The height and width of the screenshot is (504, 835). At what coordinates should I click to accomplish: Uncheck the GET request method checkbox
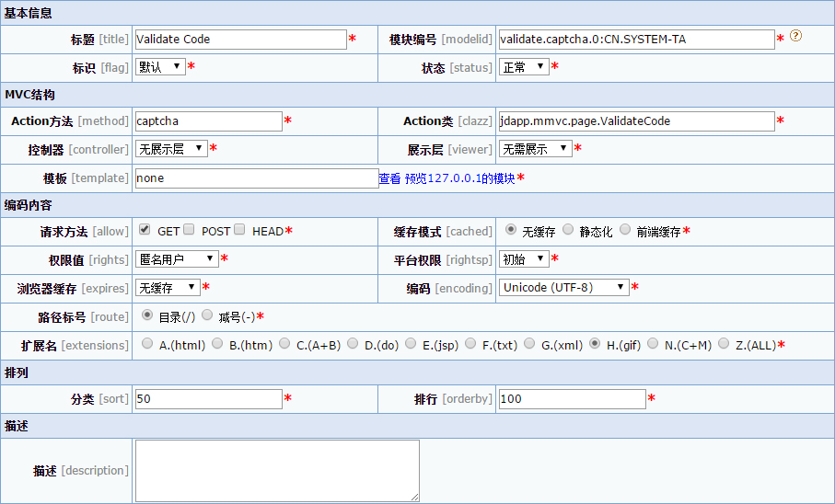pyautogui.click(x=145, y=230)
